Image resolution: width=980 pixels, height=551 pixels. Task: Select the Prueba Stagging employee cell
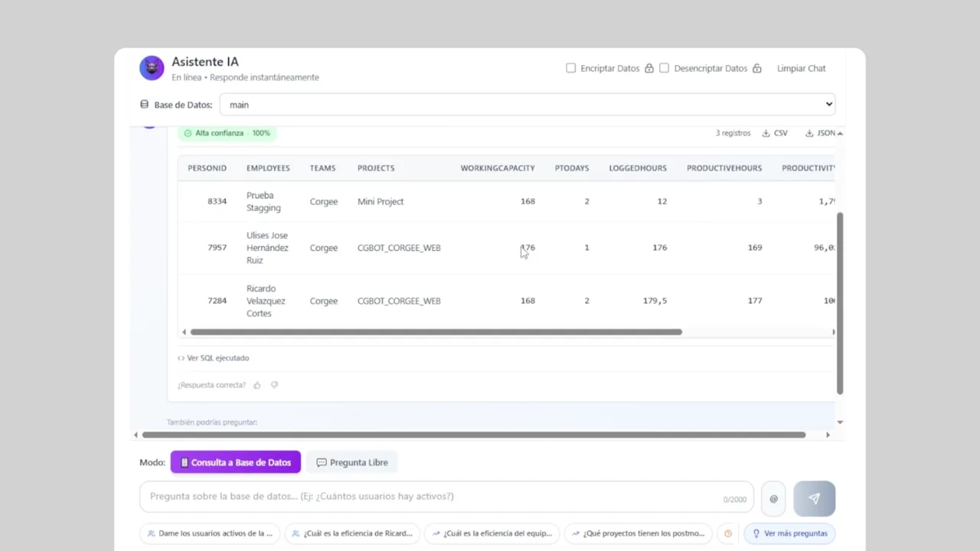click(x=263, y=201)
